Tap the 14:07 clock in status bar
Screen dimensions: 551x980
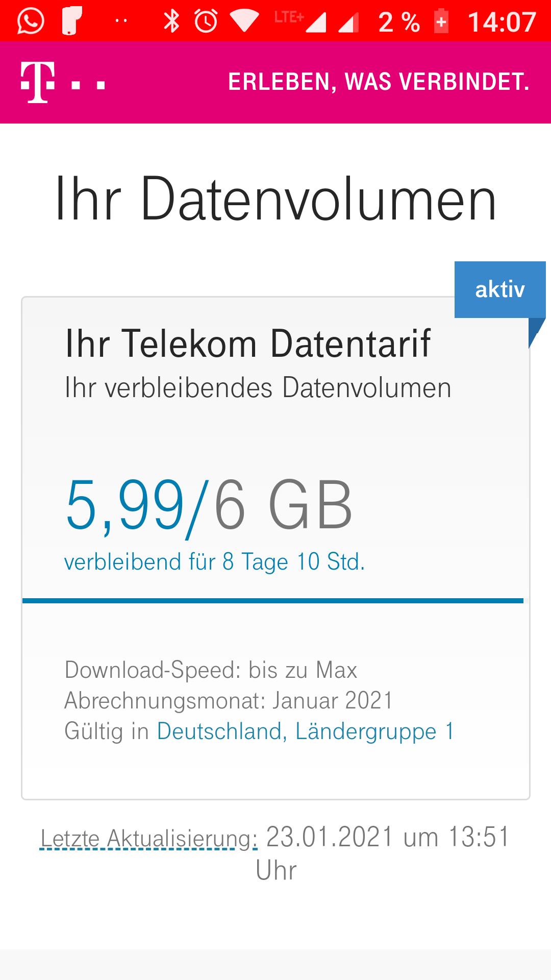coord(502,22)
